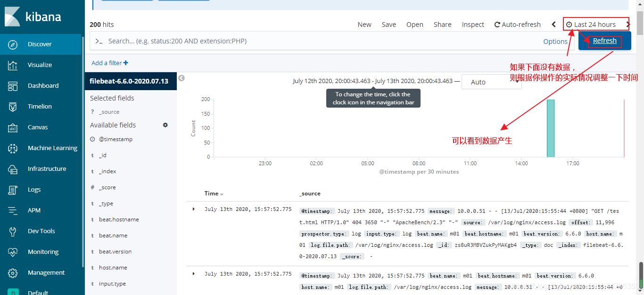The width and height of the screenshot is (644, 295).
Task: Open APM icon in sidebar
Action: 13,210
